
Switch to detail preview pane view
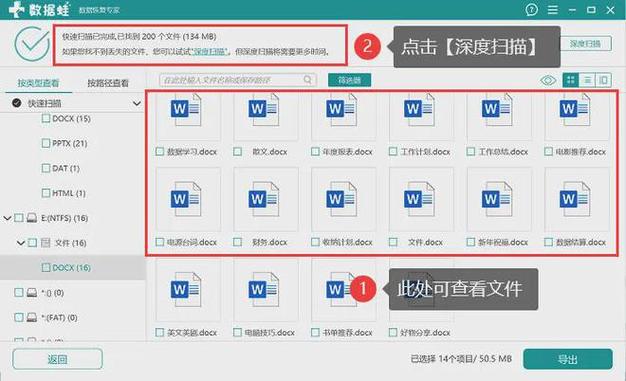603,80
